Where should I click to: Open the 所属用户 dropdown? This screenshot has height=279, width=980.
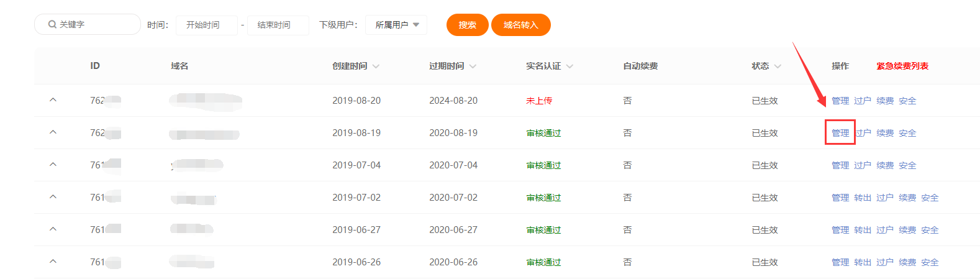pyautogui.click(x=396, y=25)
